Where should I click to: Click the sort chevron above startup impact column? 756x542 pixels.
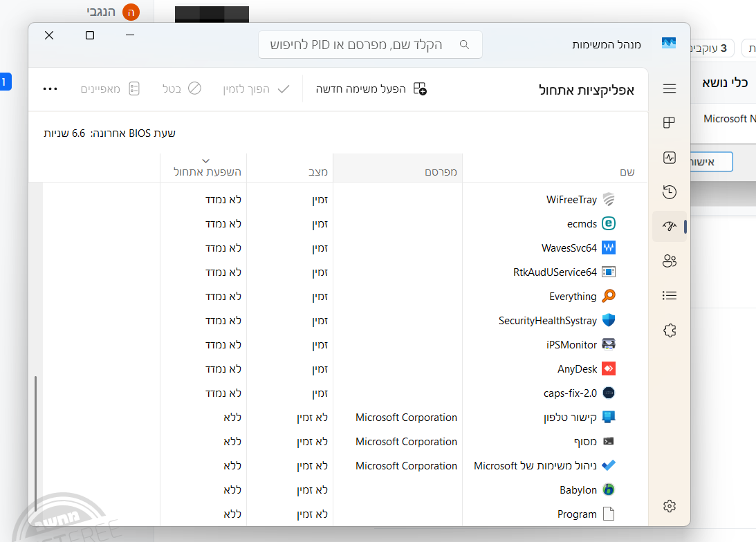tap(205, 160)
